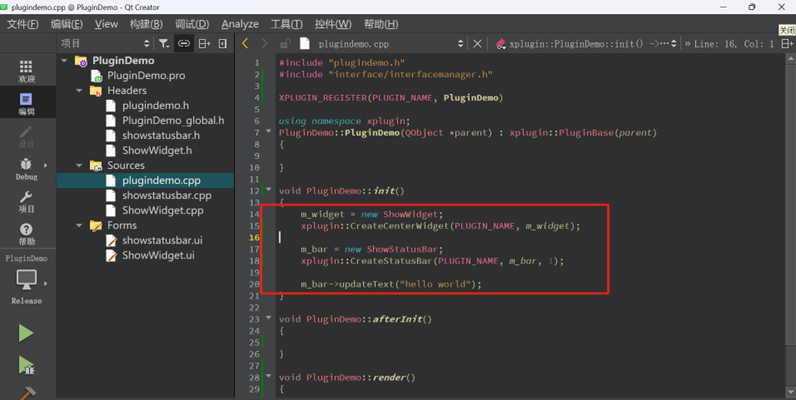This screenshot has height=400, width=796.
Task: Split the project side panel
Action: (204, 44)
